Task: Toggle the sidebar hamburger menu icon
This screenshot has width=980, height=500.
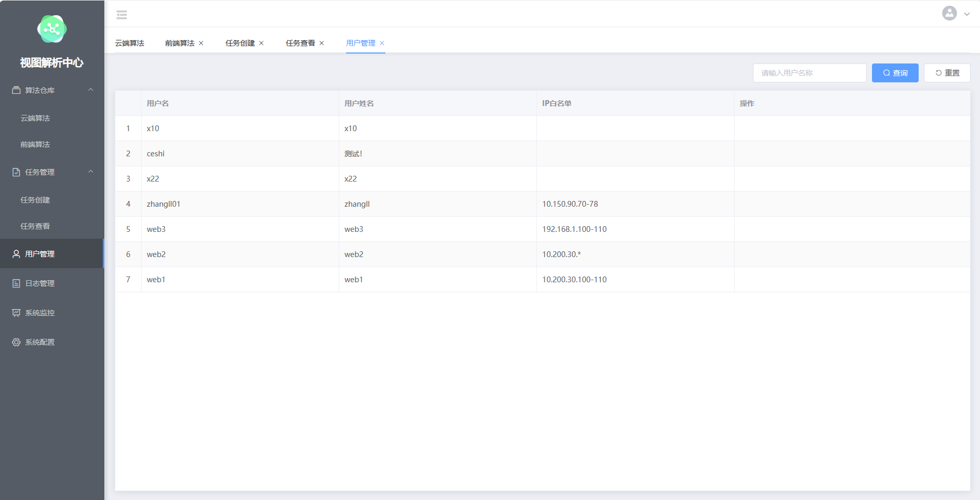Action: point(122,15)
